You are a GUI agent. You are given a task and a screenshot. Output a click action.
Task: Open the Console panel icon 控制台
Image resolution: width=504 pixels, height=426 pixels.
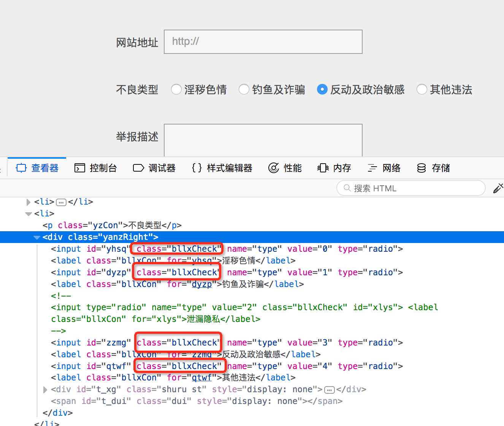click(80, 168)
